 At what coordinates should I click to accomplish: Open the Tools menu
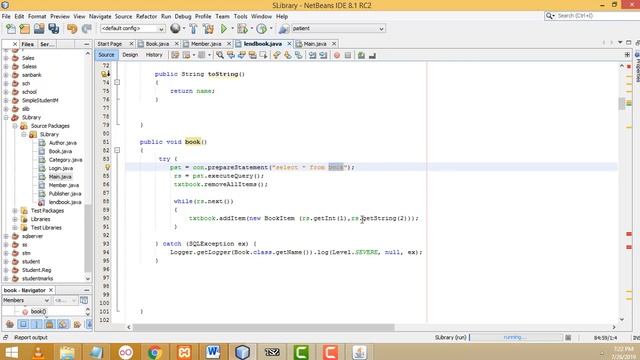(240, 16)
